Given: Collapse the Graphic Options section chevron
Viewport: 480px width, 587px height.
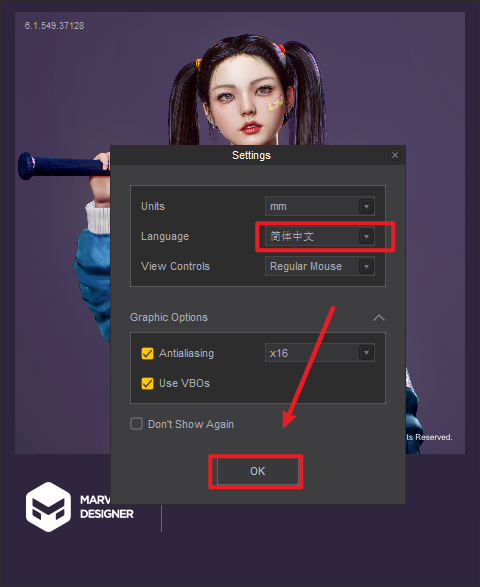Looking at the screenshot, I should (x=379, y=317).
